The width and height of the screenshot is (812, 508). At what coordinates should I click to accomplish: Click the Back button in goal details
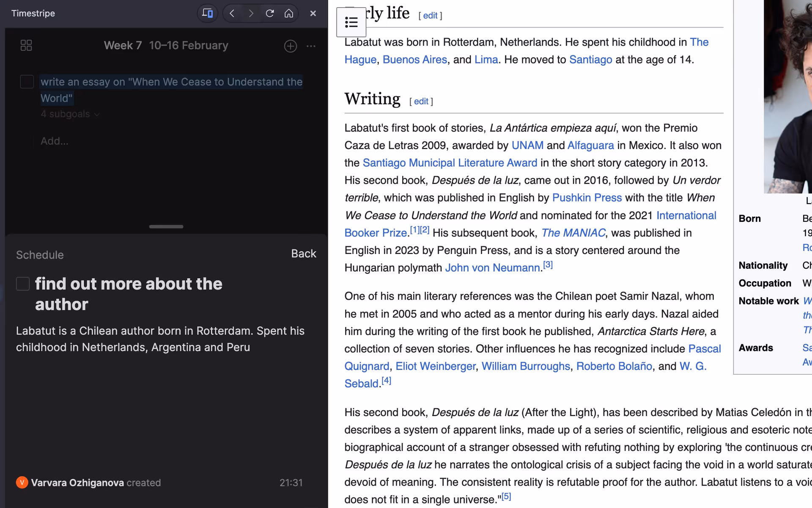(304, 254)
